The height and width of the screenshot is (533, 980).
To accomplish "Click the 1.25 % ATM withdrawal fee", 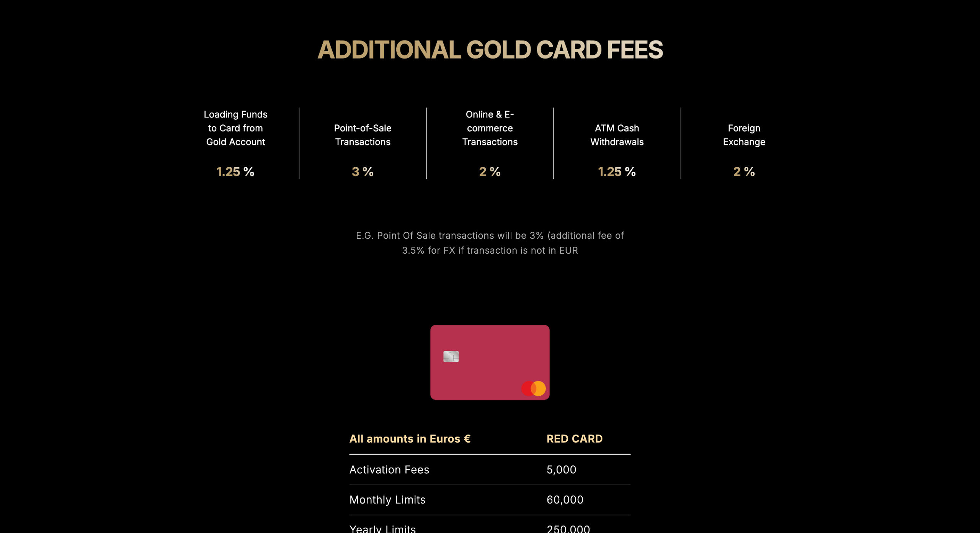I will point(617,172).
